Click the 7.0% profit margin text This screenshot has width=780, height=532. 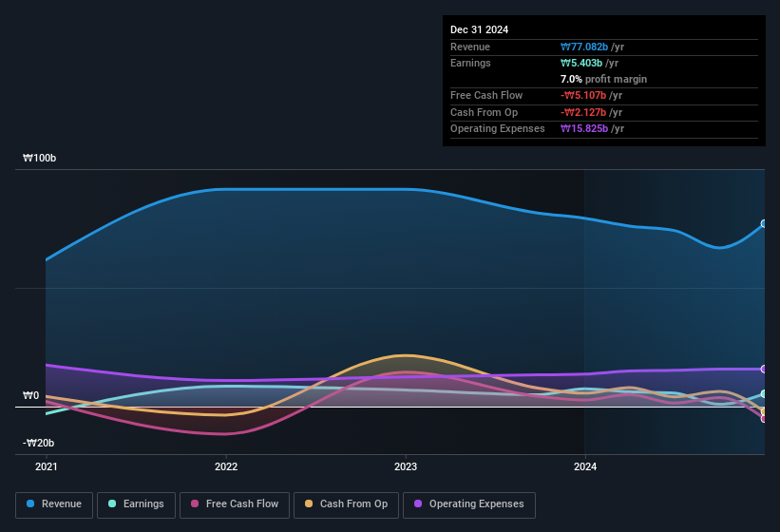(603, 79)
